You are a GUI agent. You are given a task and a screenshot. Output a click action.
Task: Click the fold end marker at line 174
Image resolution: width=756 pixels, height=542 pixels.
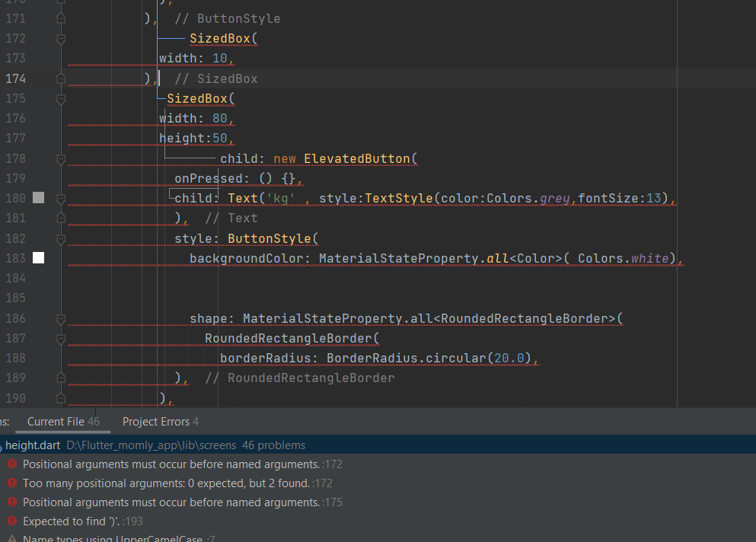[61, 78]
